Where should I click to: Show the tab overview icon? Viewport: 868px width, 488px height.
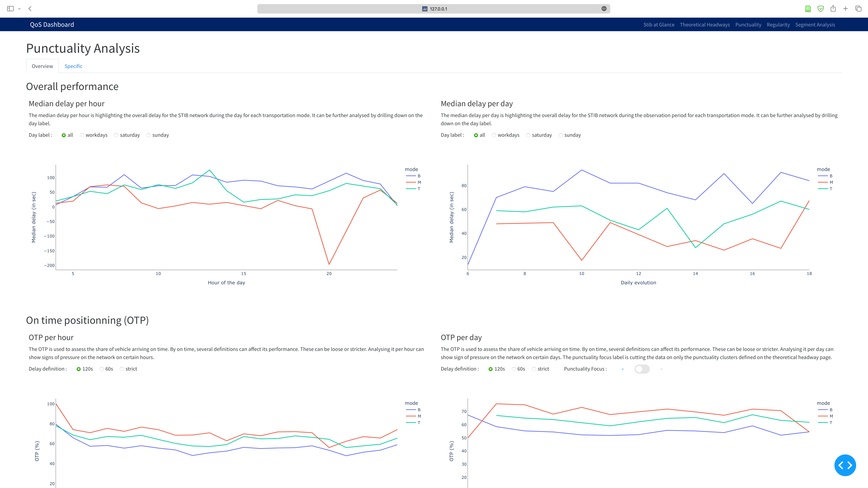coord(858,9)
